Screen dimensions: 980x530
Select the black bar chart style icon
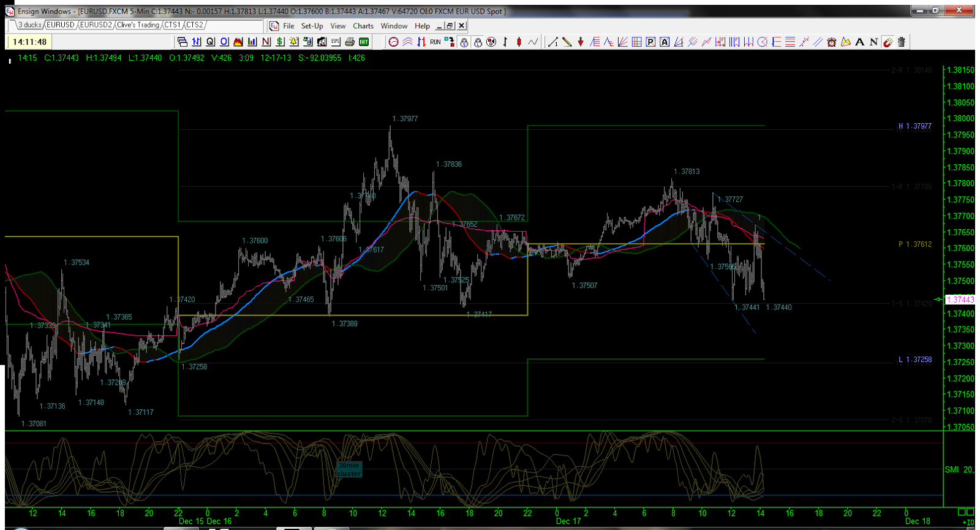point(505,42)
